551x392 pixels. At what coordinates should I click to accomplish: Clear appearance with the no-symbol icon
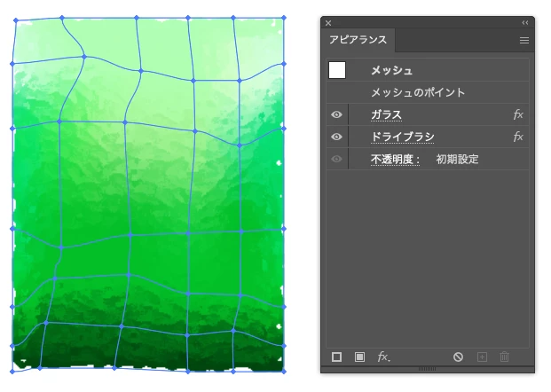(458, 357)
